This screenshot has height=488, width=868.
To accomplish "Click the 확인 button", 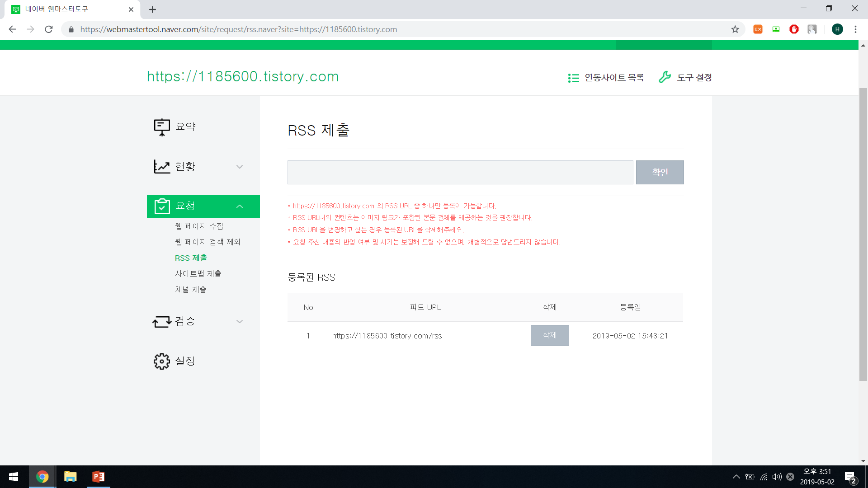I will coord(660,172).
